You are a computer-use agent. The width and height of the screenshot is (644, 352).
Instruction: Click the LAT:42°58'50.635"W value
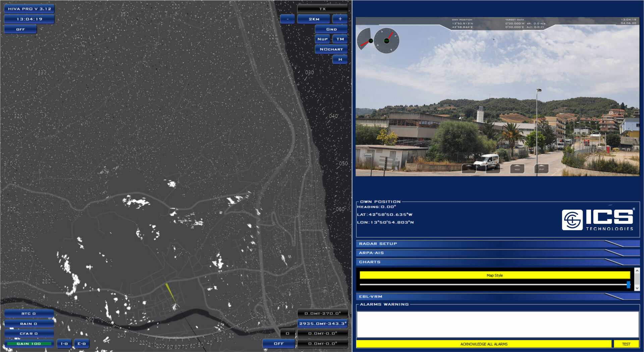[385, 214]
